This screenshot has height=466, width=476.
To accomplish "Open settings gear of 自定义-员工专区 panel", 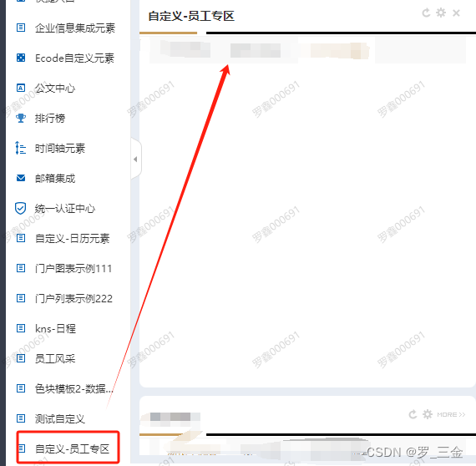I will click(441, 13).
